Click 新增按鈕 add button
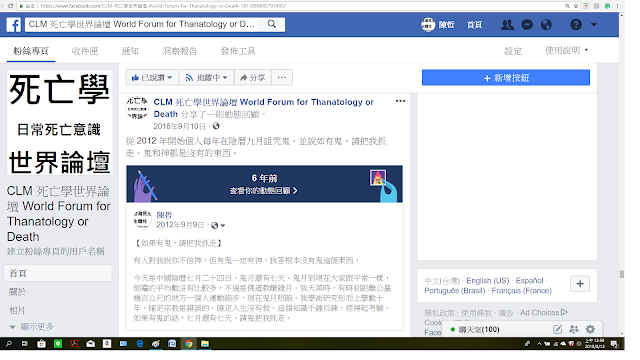Viewport: 640px width, 360px height. [506, 78]
